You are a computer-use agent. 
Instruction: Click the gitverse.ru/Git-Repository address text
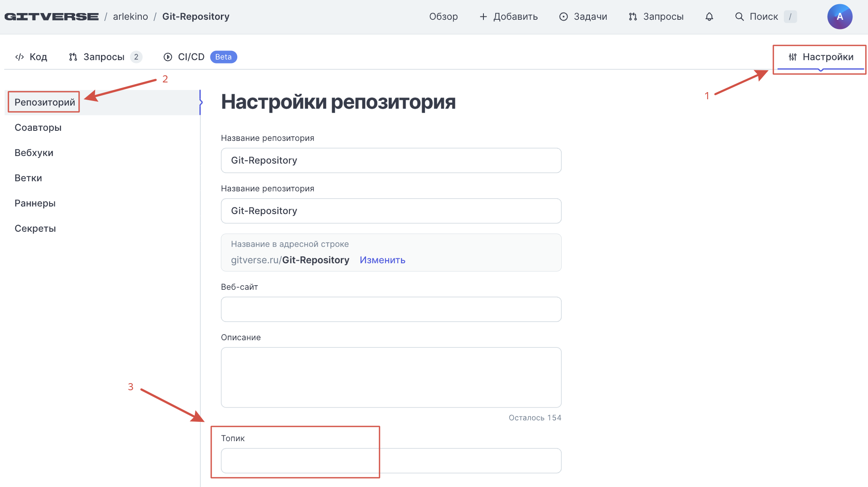(290, 260)
